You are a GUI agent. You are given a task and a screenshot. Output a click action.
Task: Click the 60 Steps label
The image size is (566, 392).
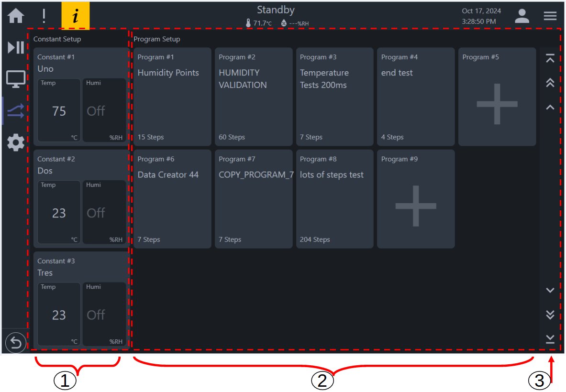[x=232, y=137]
